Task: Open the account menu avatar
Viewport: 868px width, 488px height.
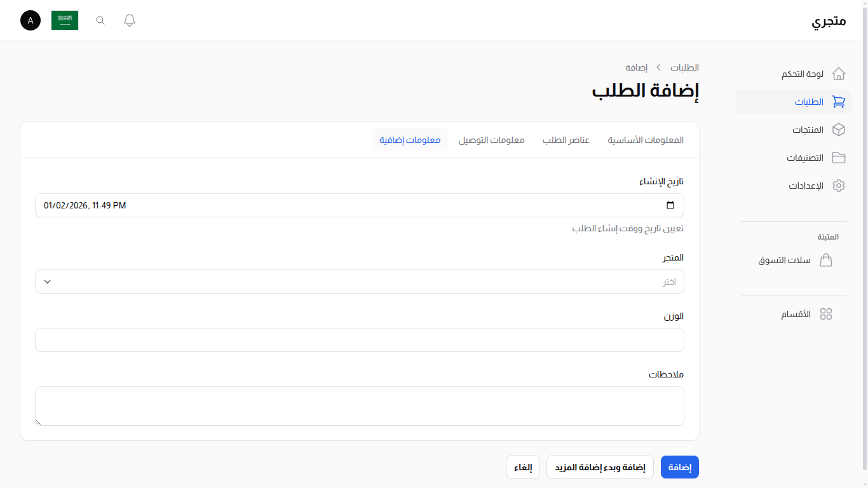Action: [x=30, y=20]
